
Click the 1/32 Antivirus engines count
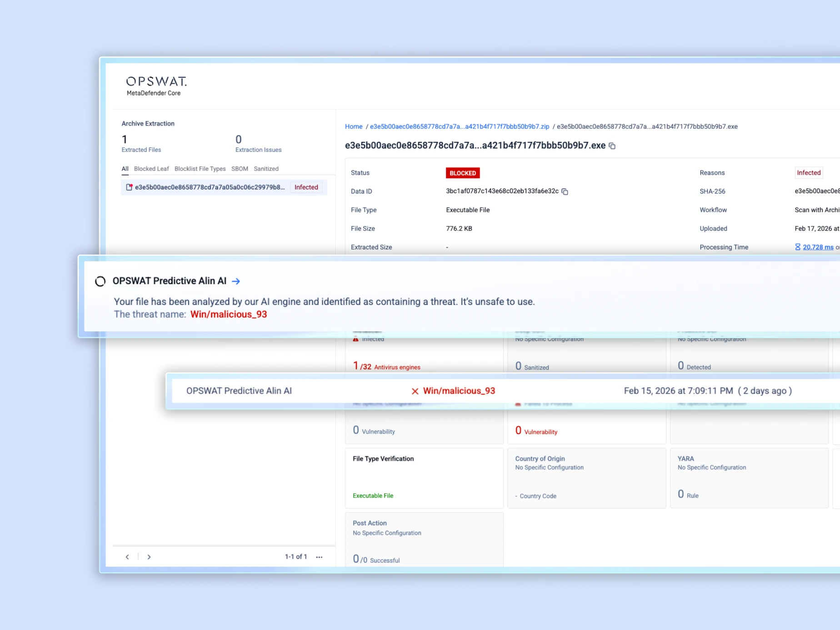[x=387, y=366]
